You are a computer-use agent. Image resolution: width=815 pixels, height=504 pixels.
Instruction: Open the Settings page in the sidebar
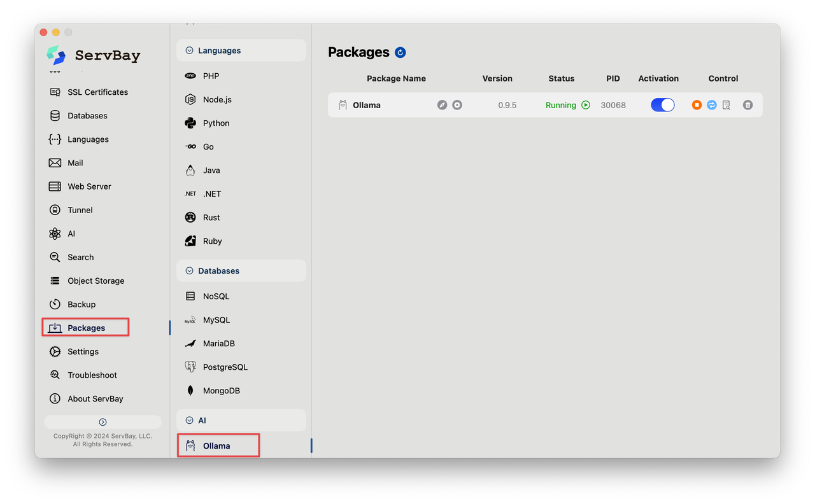[83, 352]
